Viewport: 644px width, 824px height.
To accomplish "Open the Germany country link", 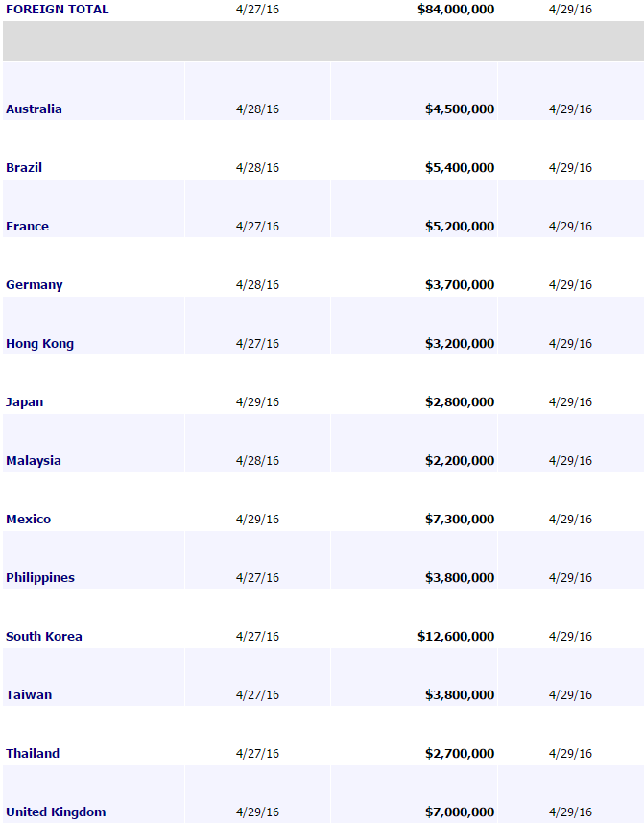I will 35,285.
